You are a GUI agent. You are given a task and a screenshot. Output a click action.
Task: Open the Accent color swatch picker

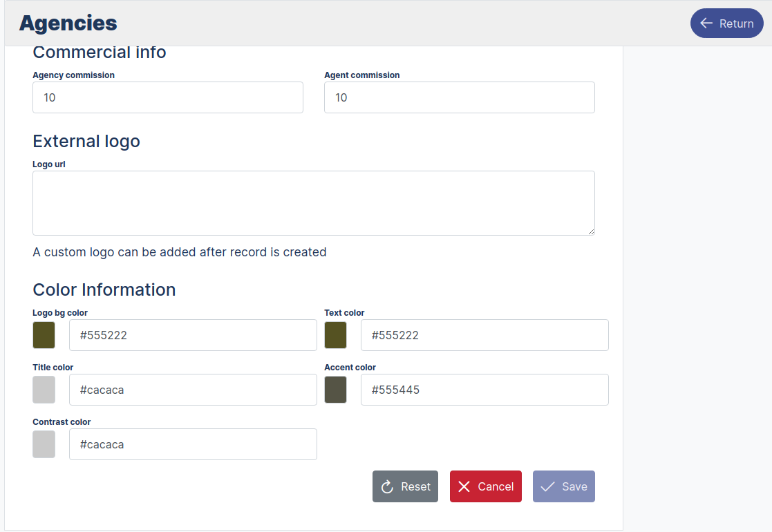click(x=335, y=390)
